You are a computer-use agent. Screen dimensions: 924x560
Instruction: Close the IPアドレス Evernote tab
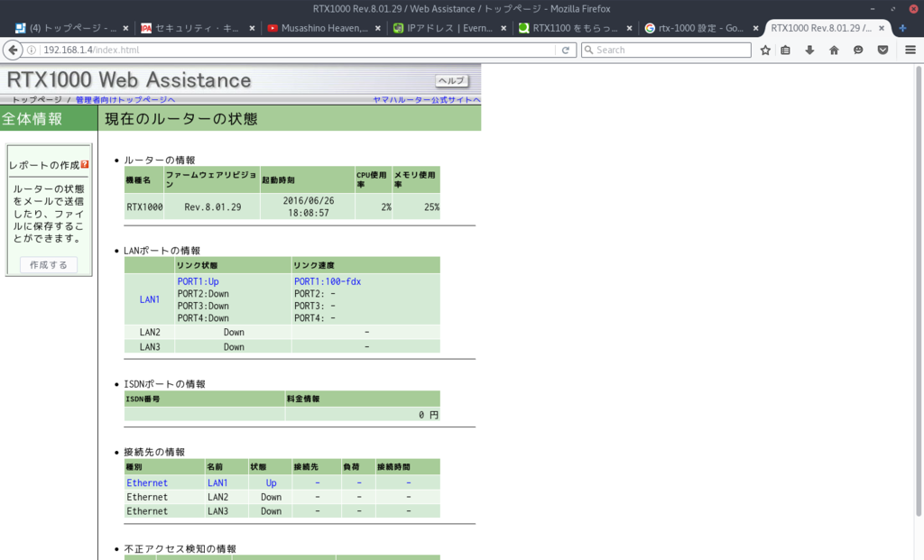point(504,28)
